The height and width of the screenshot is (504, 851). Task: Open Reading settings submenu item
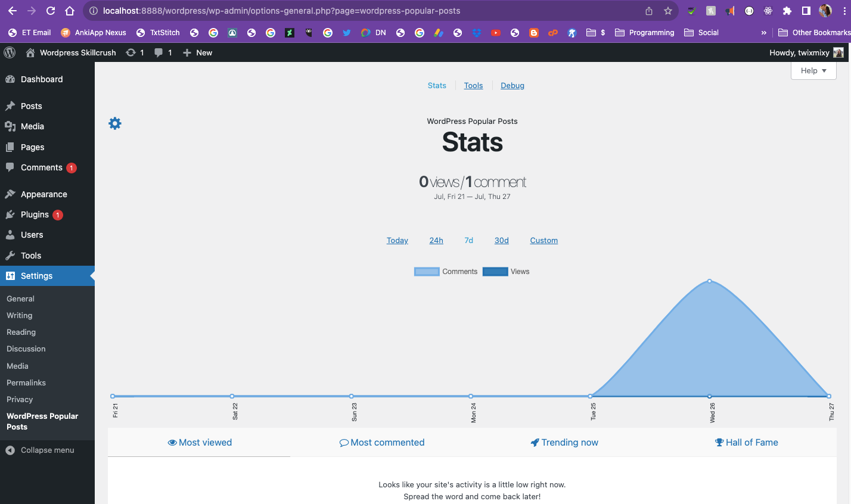coord(21,332)
